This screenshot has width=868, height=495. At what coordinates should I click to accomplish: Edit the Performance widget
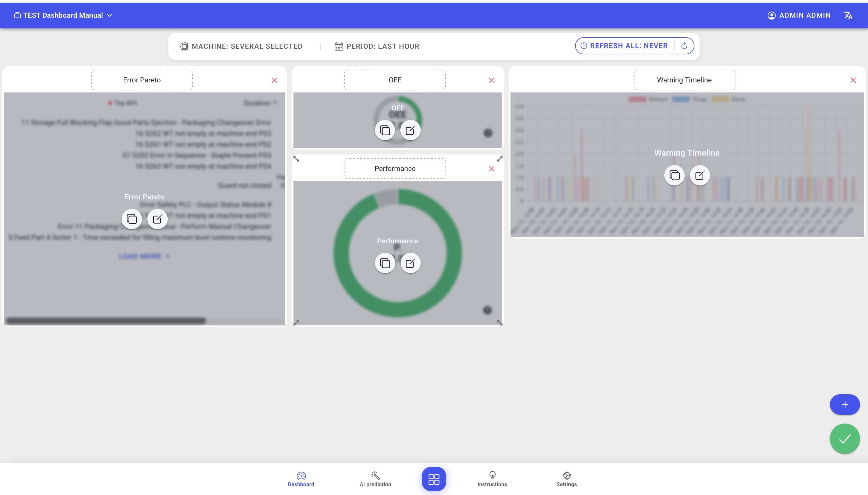pos(411,263)
